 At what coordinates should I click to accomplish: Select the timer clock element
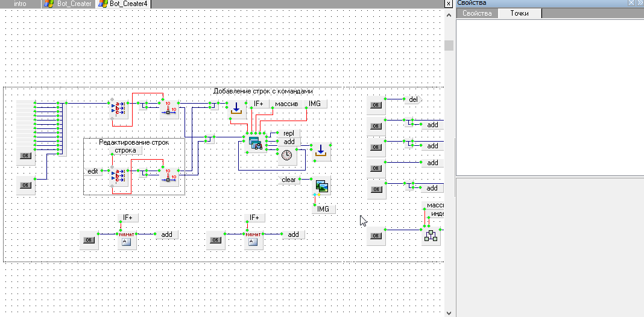[x=287, y=155]
